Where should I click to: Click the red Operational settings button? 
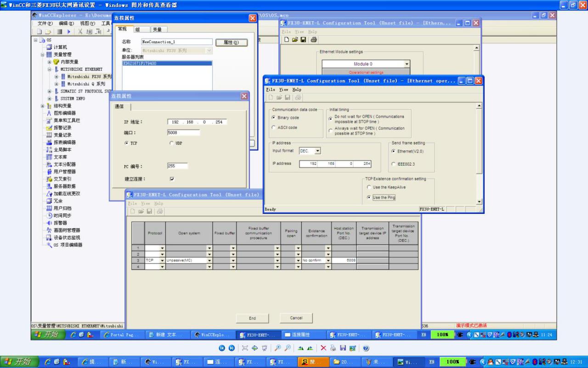(x=366, y=72)
